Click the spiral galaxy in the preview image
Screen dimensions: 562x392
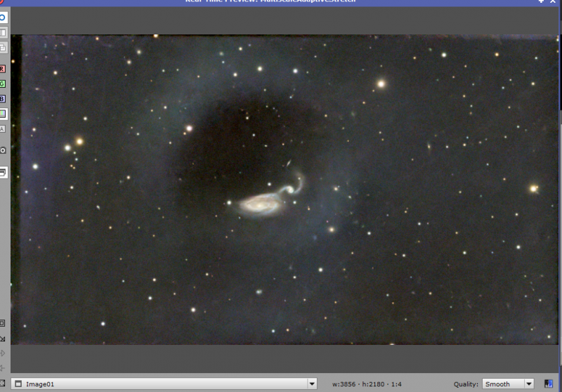(259, 205)
